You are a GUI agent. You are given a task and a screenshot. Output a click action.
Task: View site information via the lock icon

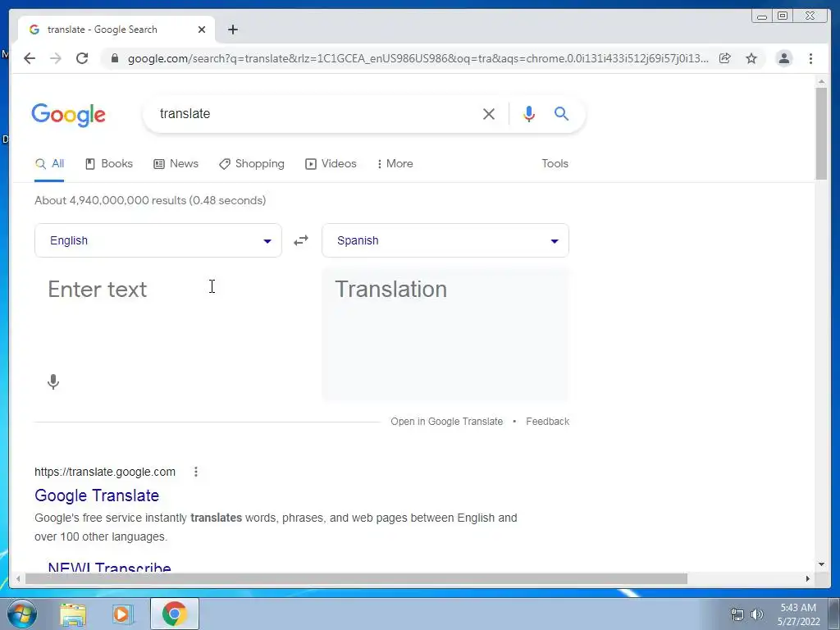(114, 58)
